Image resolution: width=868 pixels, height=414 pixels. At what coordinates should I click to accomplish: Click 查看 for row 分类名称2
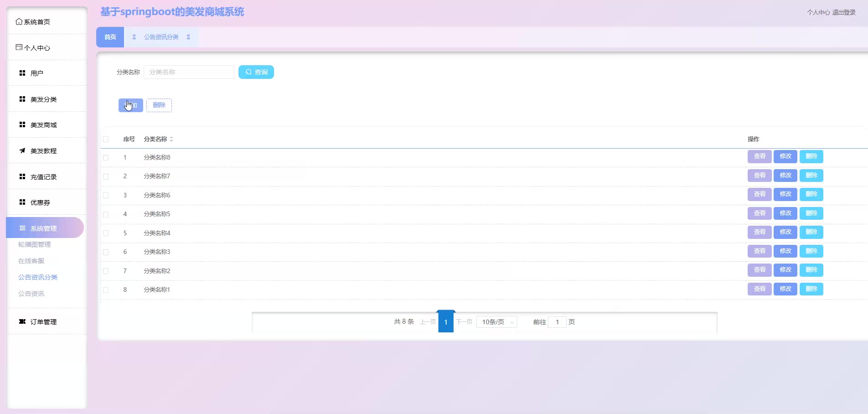759,270
